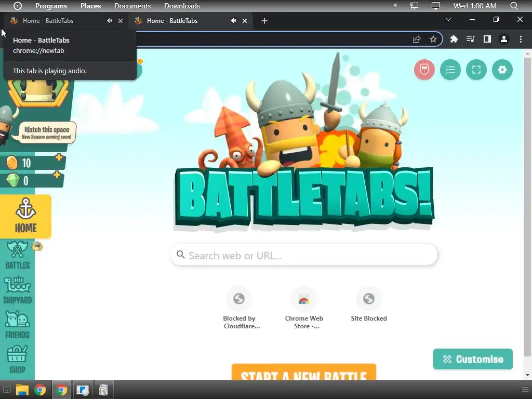Open the BattleTabs settings gear button
The height and width of the screenshot is (399, 532).
[502, 70]
